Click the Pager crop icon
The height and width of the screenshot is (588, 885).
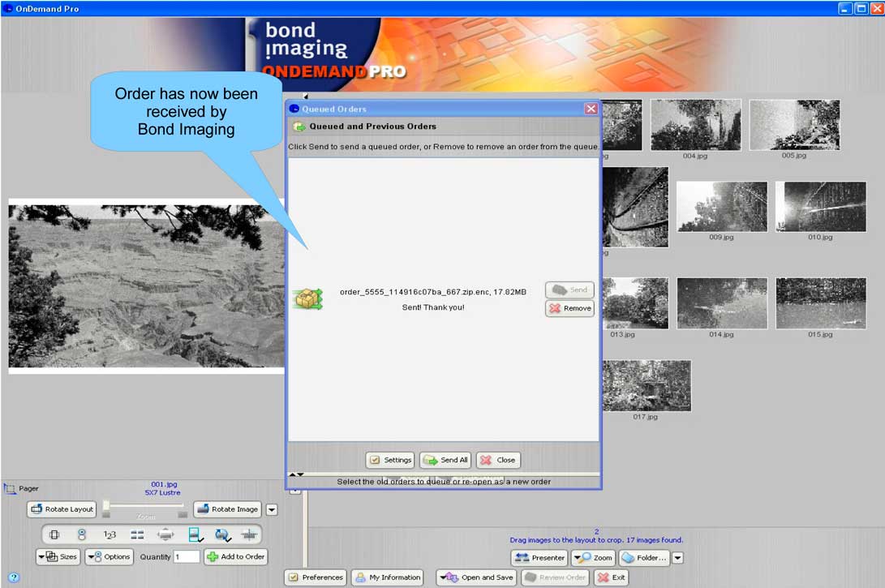(x=10, y=489)
